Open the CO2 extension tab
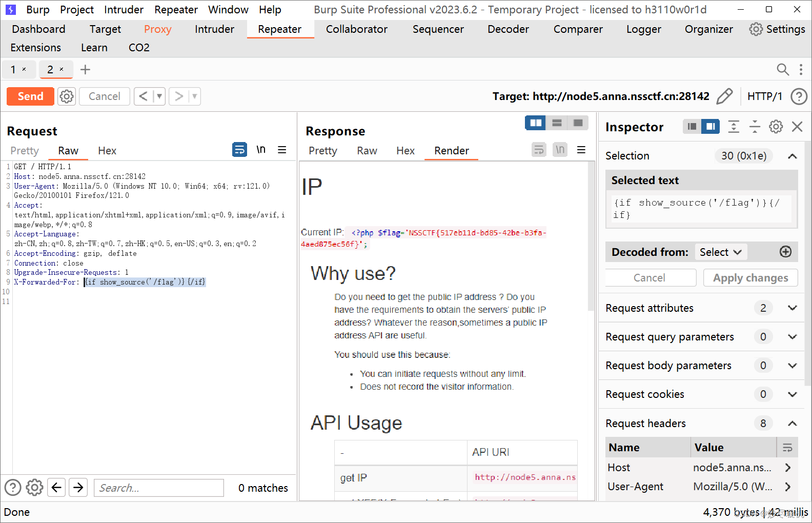 [x=139, y=48]
